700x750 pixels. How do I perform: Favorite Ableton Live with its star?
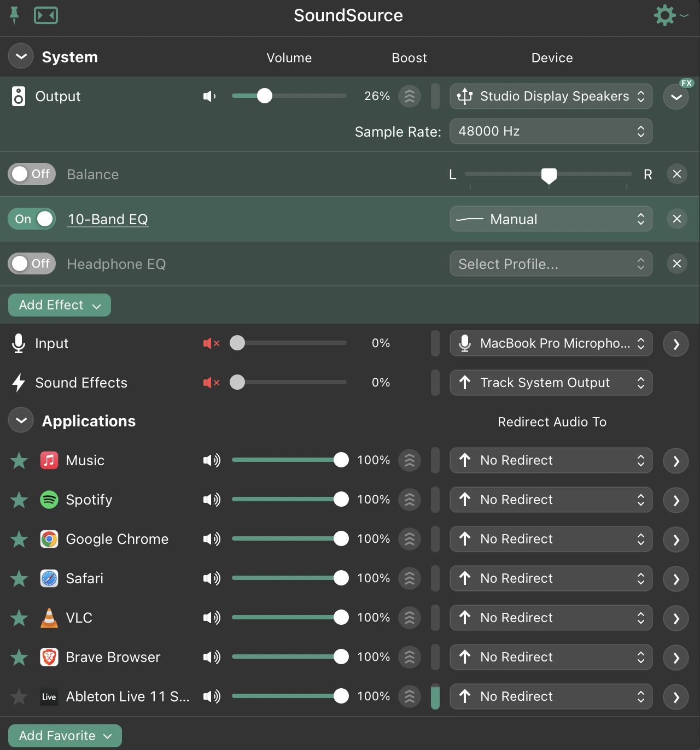click(x=19, y=696)
